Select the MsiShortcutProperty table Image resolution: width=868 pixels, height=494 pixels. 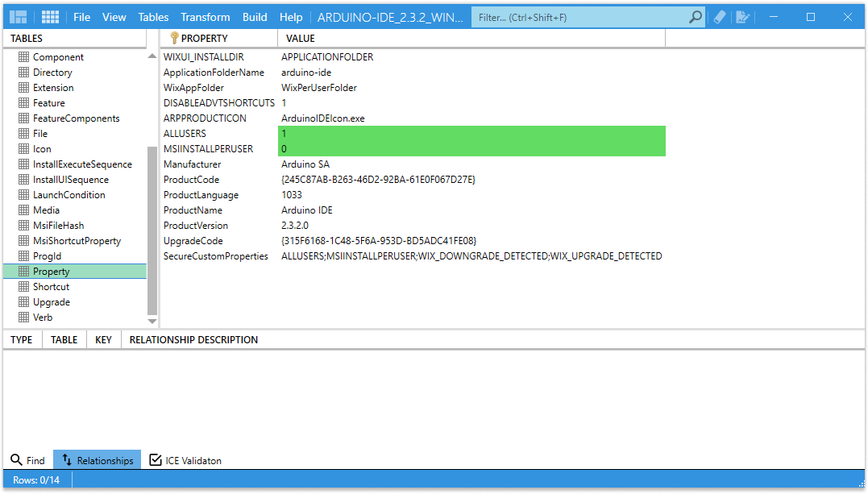[x=77, y=241]
